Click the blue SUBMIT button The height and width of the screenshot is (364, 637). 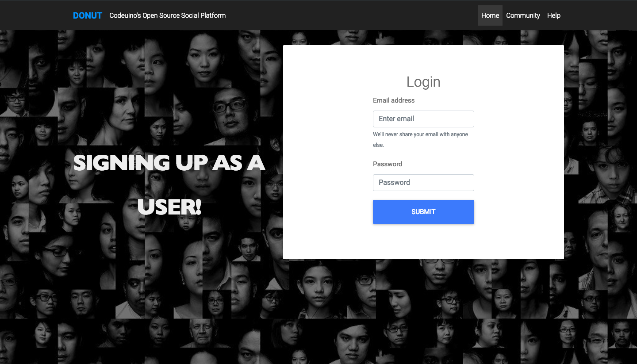423,212
